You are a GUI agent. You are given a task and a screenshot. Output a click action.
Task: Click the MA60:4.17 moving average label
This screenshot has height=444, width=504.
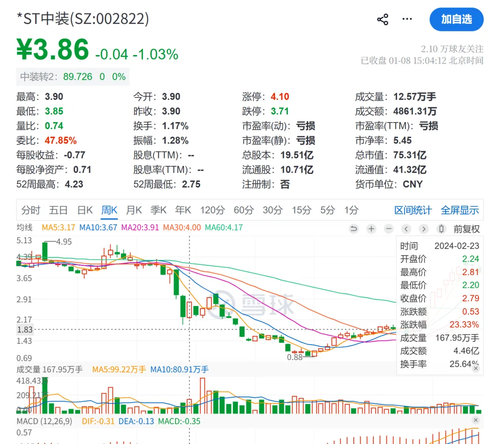[x=224, y=228]
